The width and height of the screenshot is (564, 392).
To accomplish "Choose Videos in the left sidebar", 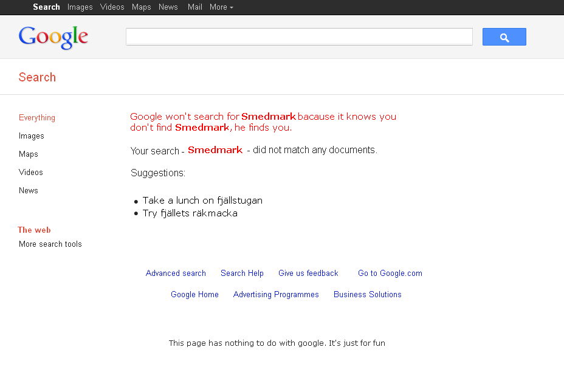I will [31, 172].
